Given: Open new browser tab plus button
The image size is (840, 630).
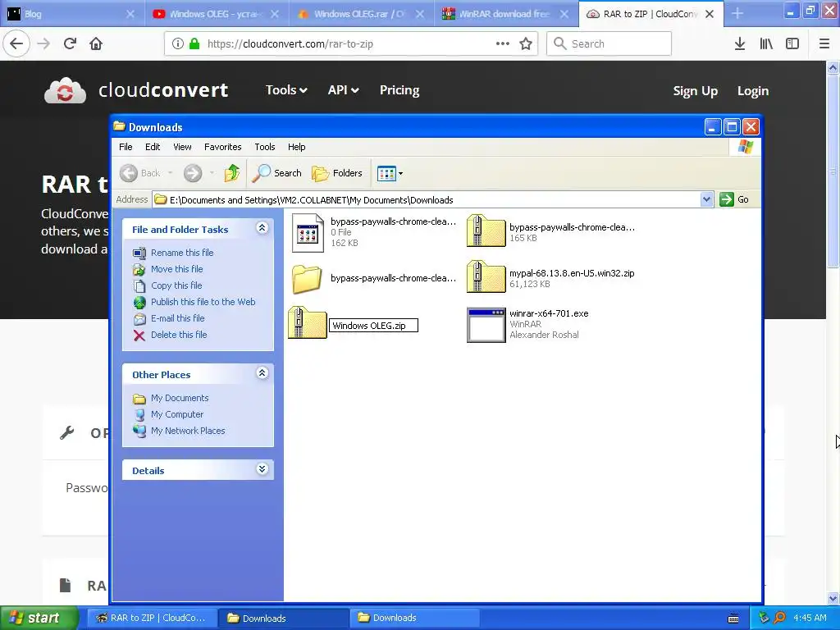Looking at the screenshot, I should click(x=737, y=14).
